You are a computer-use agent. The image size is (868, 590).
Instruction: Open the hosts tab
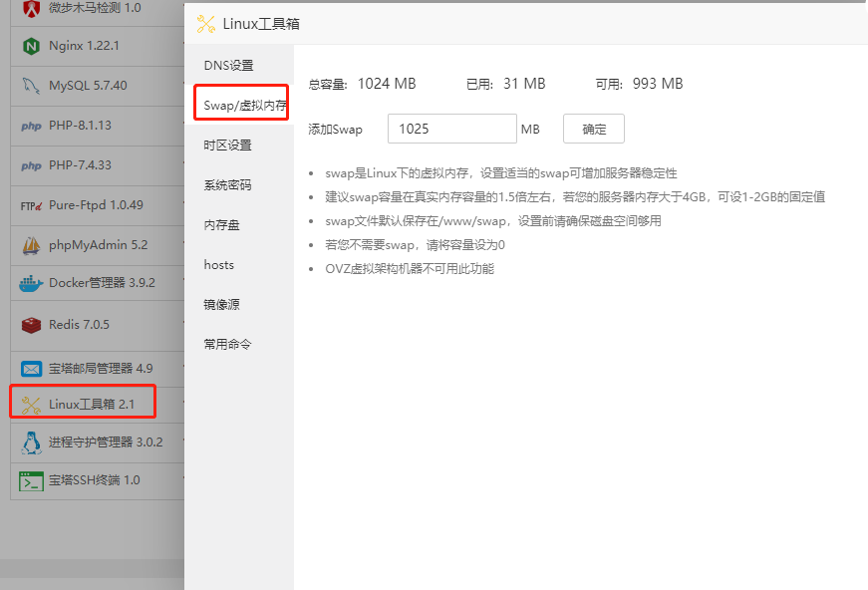coord(239,264)
